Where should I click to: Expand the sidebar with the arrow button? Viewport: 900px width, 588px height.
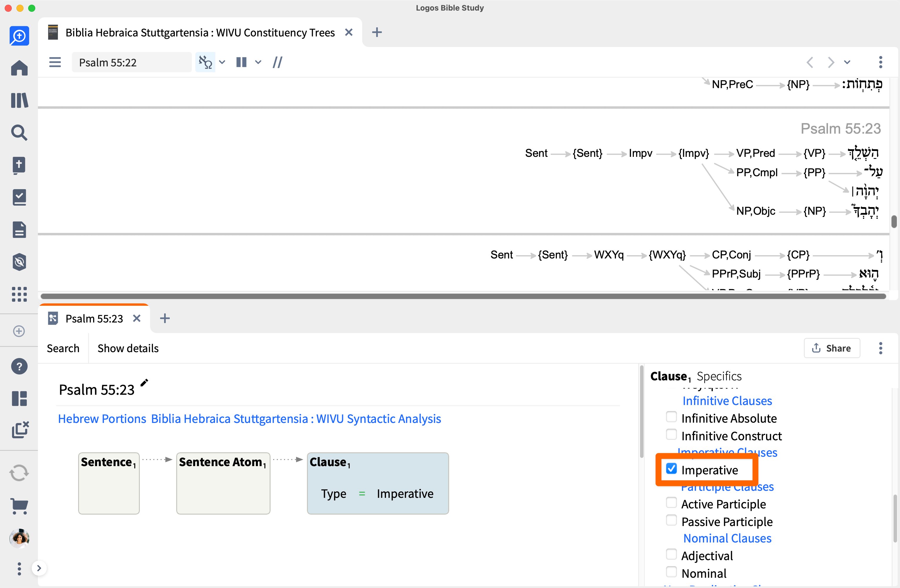pyautogui.click(x=39, y=568)
